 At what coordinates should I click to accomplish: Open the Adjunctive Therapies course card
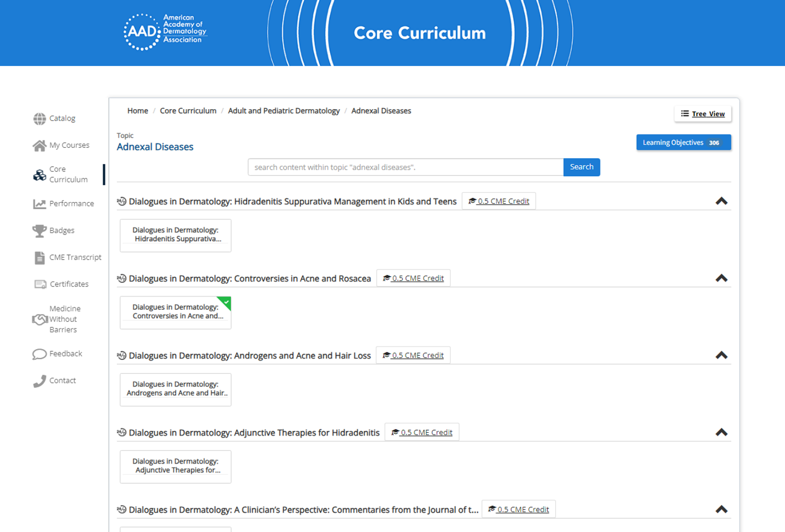point(176,467)
